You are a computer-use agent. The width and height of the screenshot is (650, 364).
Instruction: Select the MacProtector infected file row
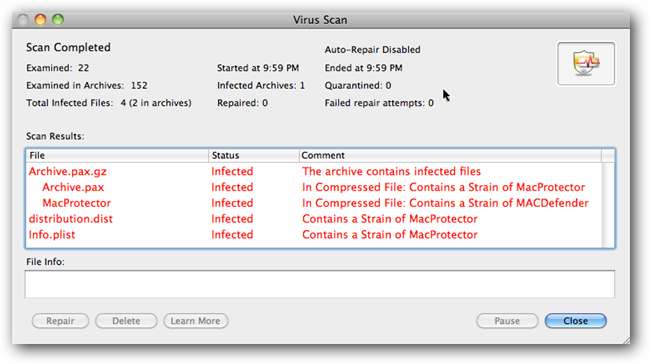click(x=314, y=203)
